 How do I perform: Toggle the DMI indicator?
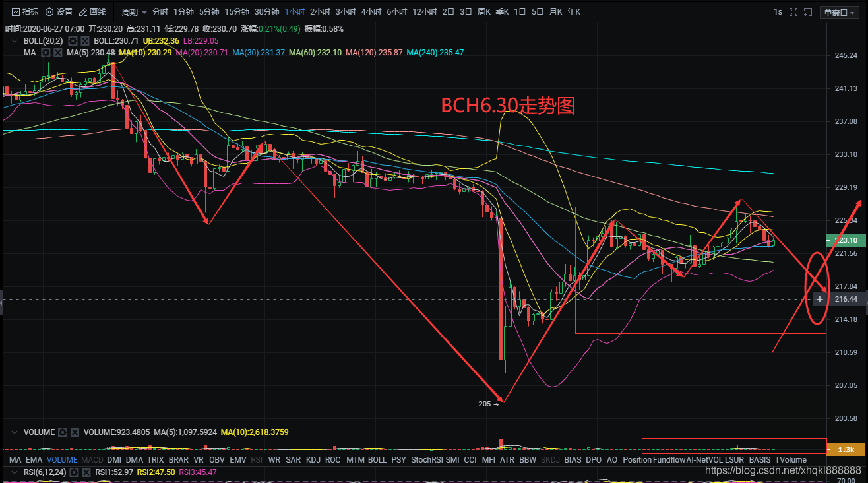point(114,460)
